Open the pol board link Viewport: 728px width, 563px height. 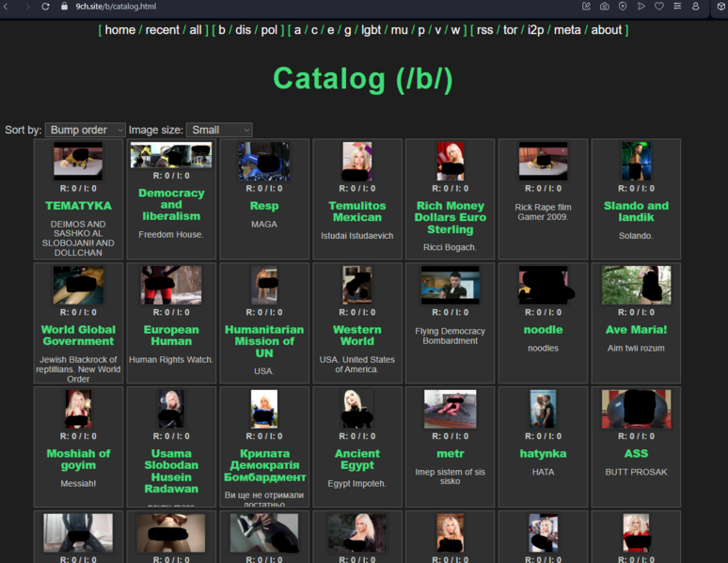(x=269, y=30)
